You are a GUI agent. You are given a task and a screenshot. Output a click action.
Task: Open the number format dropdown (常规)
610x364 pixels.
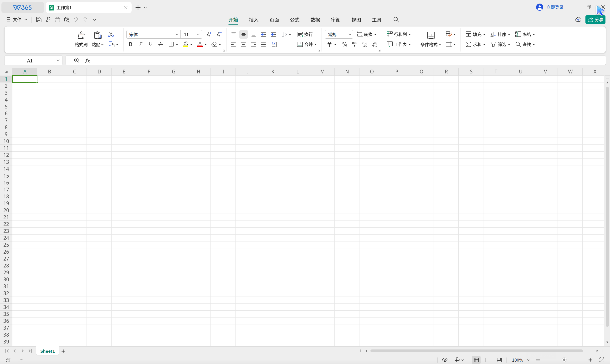[350, 34]
